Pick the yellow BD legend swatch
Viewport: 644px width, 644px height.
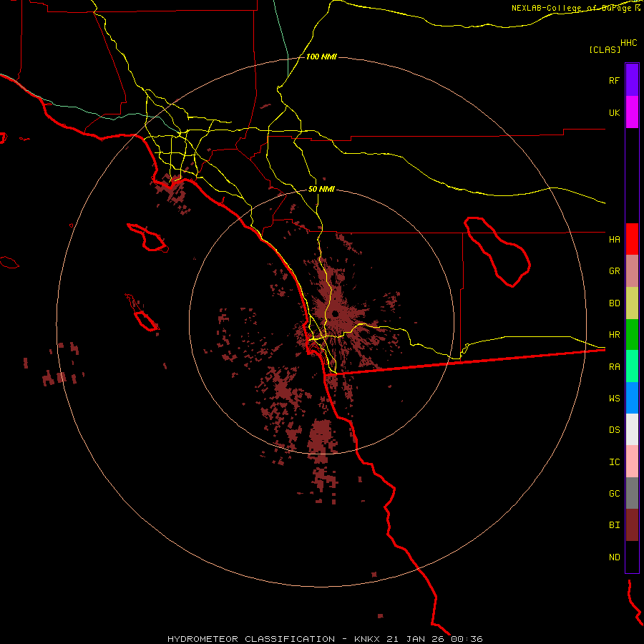click(x=632, y=303)
